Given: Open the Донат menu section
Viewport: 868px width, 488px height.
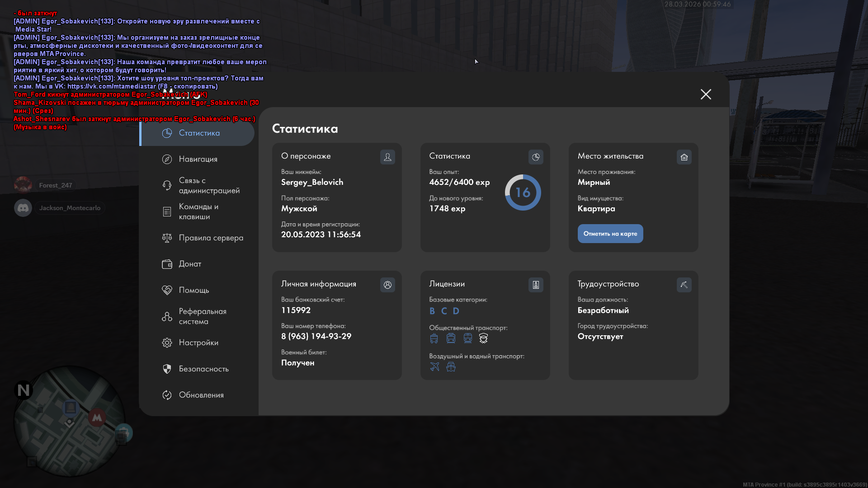Looking at the screenshot, I should [x=190, y=264].
